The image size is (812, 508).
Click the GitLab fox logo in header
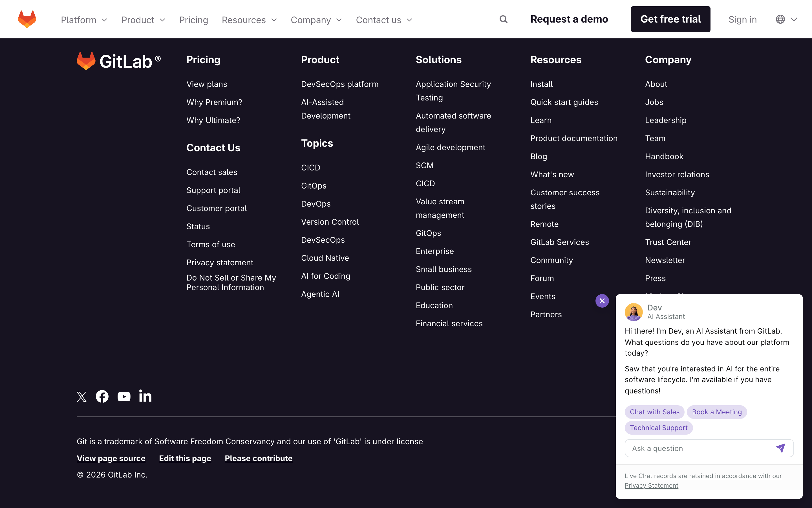tap(27, 19)
